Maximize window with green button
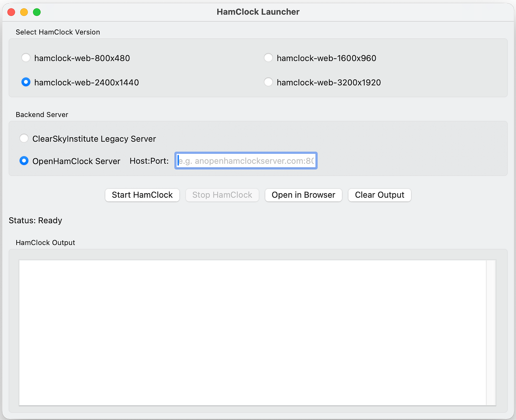The image size is (516, 420). [37, 12]
